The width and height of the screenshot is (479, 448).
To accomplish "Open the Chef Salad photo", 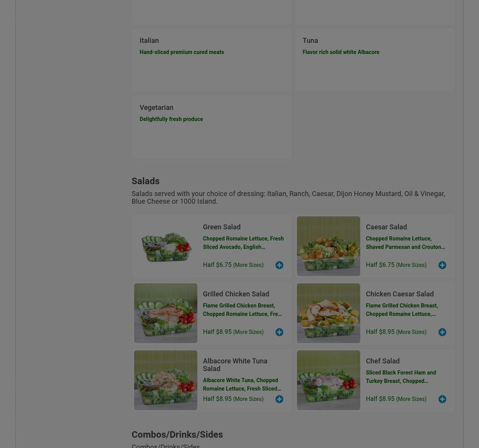I will [328, 380].
